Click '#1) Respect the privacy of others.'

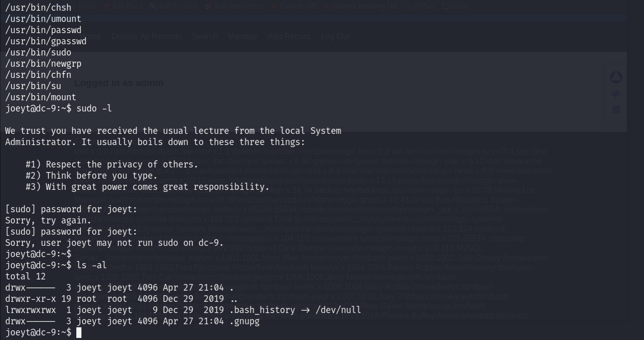click(112, 164)
